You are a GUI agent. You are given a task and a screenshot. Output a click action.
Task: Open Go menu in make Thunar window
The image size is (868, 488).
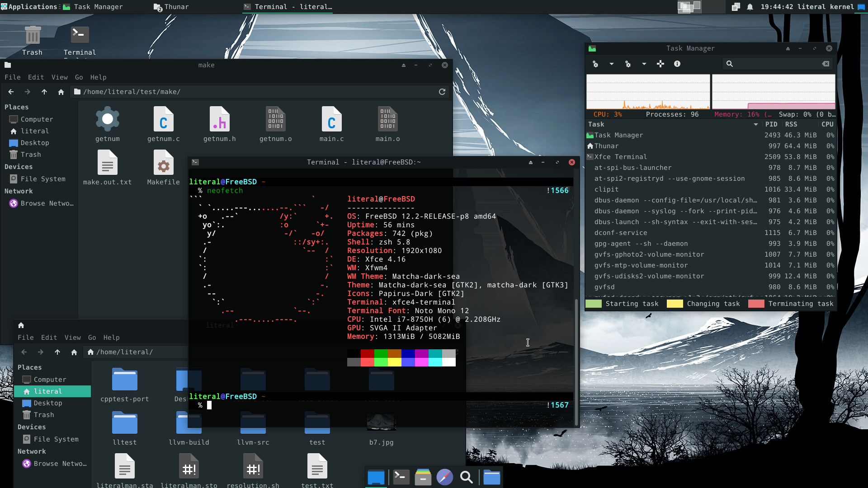click(x=79, y=77)
